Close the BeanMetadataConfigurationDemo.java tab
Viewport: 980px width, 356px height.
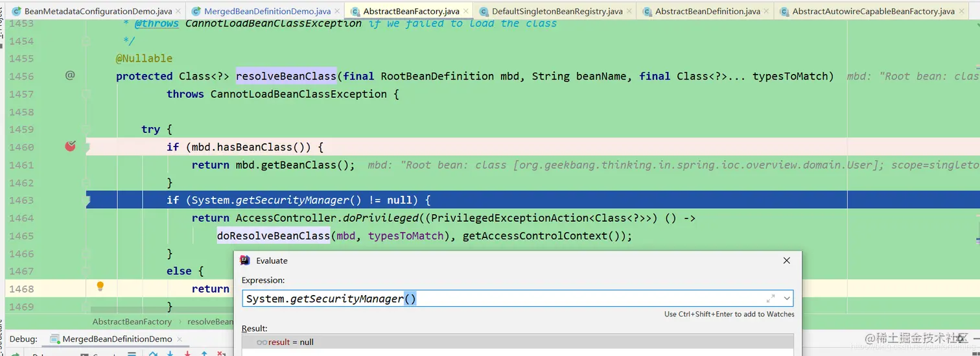[x=178, y=12]
